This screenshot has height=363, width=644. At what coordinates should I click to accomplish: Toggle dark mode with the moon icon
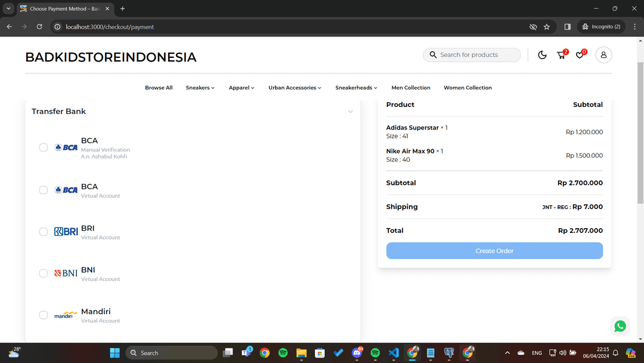point(542,55)
